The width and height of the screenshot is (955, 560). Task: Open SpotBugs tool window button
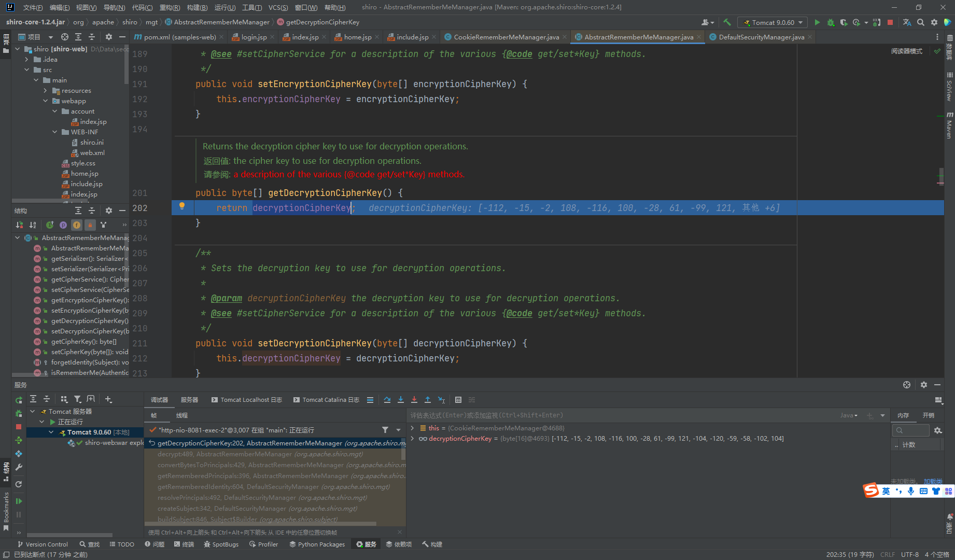221,544
